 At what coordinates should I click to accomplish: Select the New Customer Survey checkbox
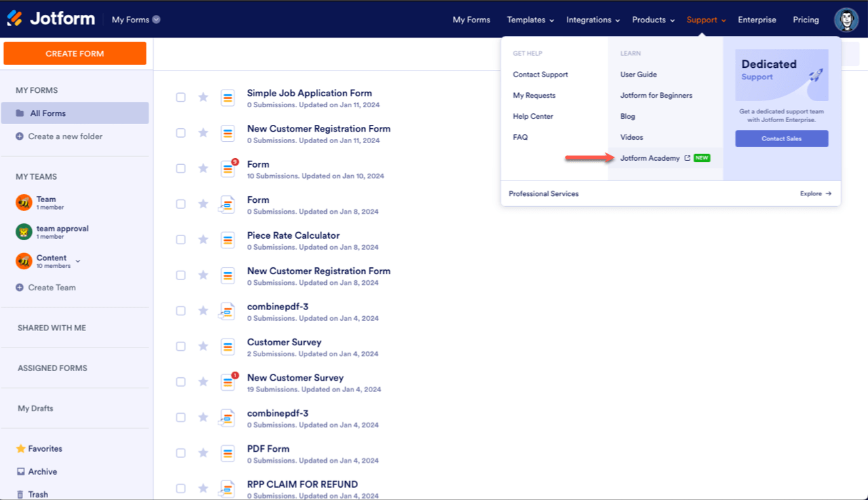click(181, 382)
